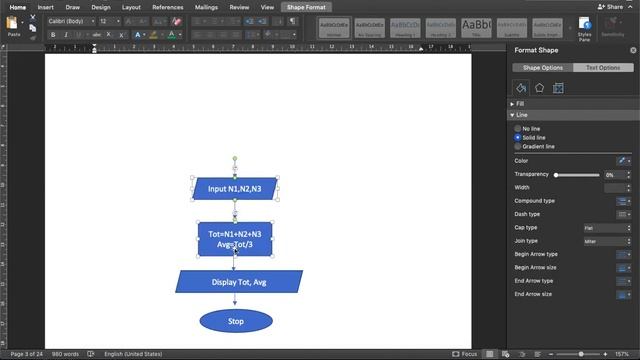The width and height of the screenshot is (640, 360).
Task: Select the No line radio option
Action: pos(518,129)
